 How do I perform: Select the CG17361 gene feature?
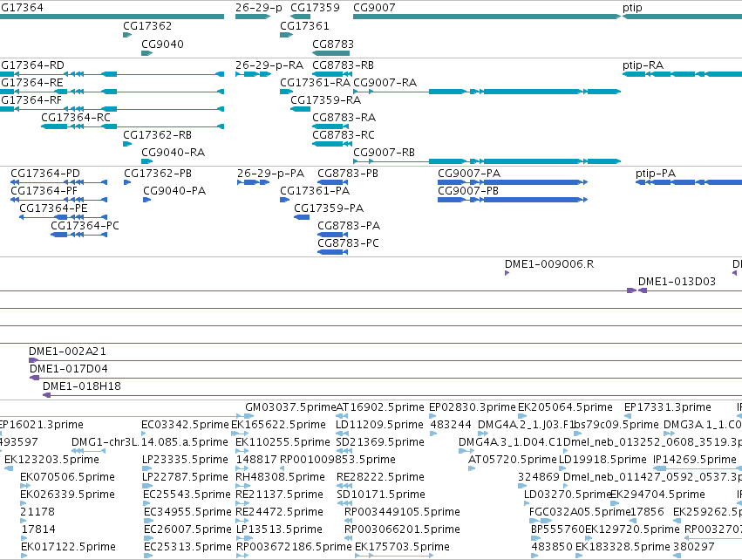coord(286,35)
